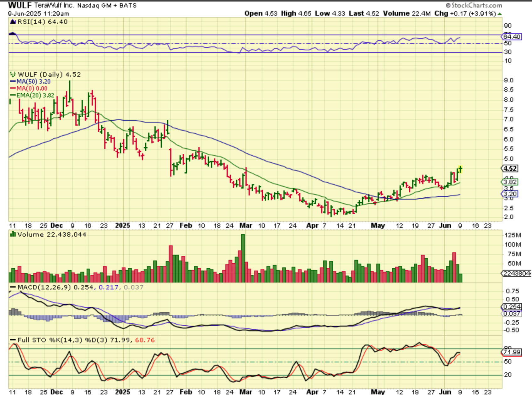Click the tallest volume bar in late February
This screenshot has height=395, width=532.
coord(243,258)
